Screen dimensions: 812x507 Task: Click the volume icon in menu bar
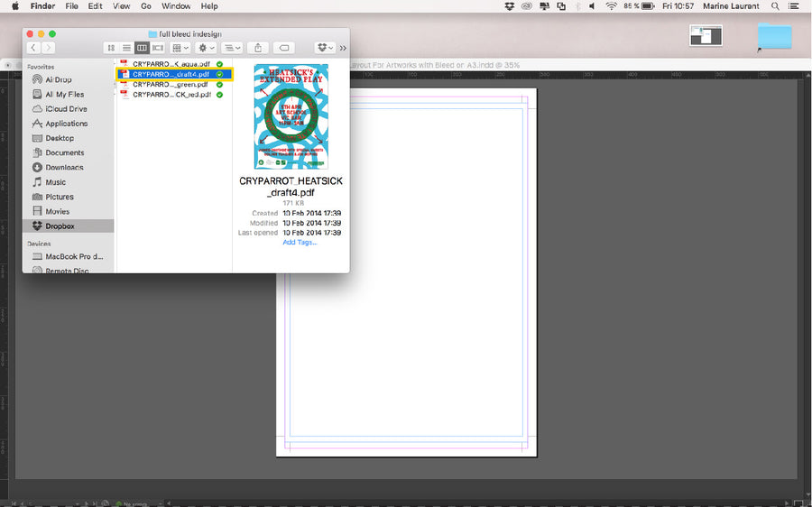coord(593,6)
